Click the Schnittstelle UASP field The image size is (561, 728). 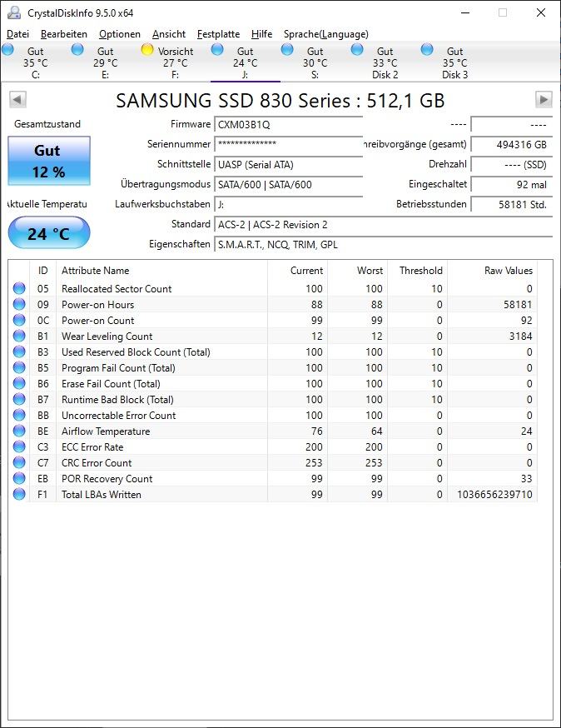pyautogui.click(x=288, y=164)
